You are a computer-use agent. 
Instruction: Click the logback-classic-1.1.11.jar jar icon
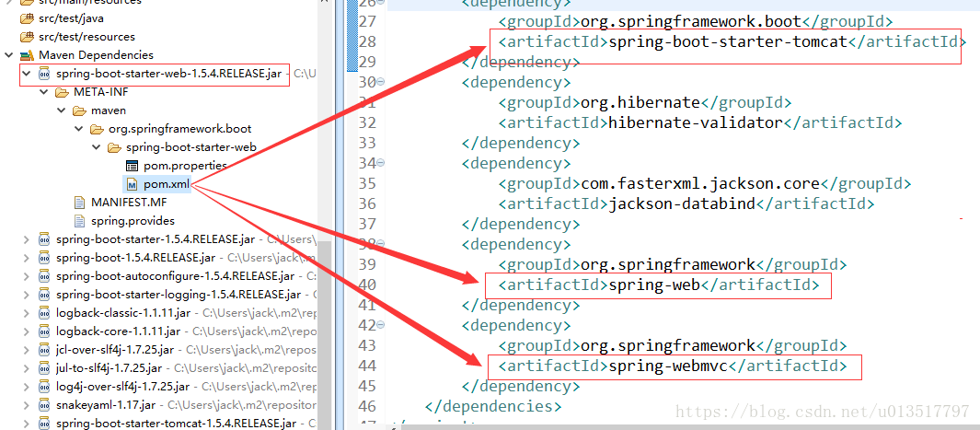pos(44,312)
